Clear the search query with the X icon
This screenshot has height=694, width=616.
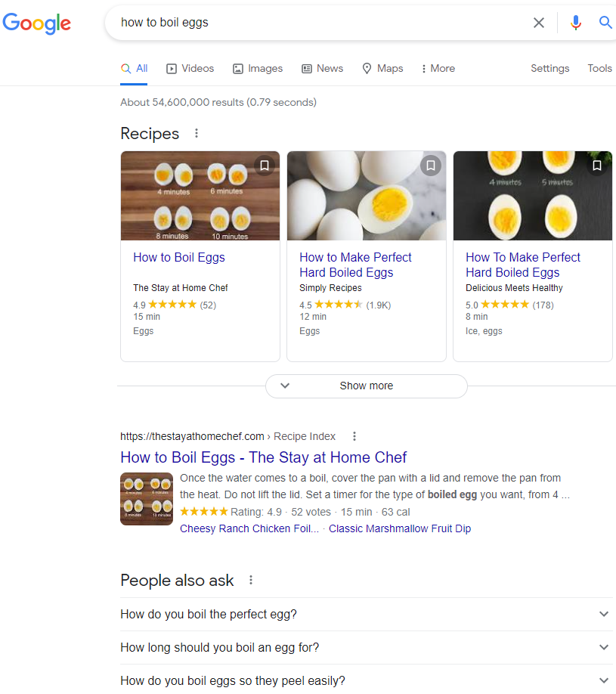pyautogui.click(x=538, y=23)
